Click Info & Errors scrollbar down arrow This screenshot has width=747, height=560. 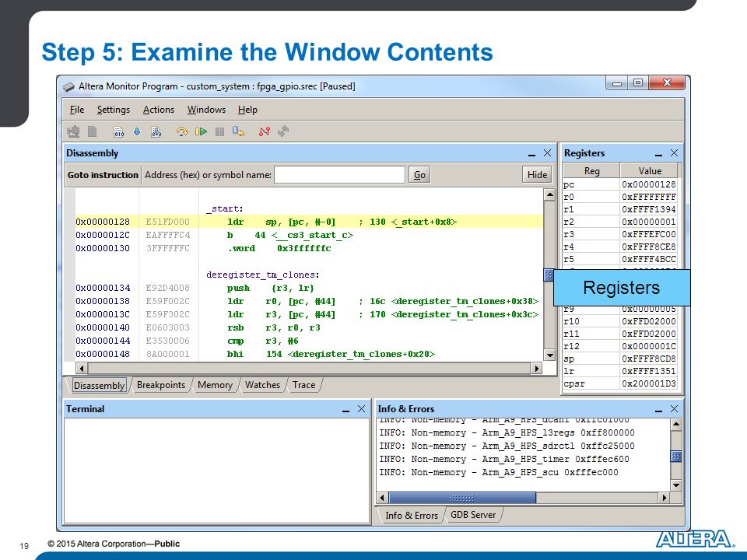676,485
